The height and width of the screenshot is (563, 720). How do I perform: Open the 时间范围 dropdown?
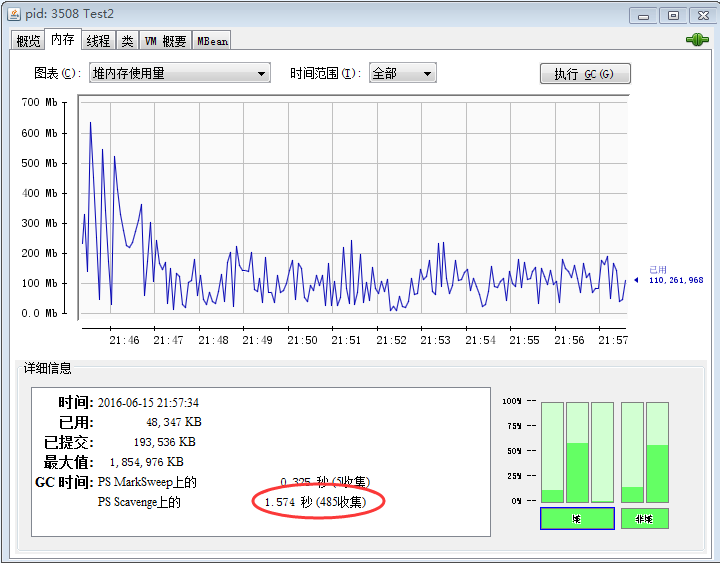pyautogui.click(x=402, y=73)
